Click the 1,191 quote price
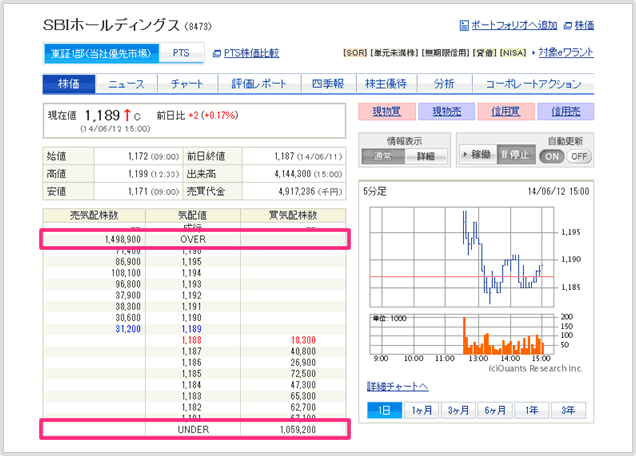 [x=191, y=306]
